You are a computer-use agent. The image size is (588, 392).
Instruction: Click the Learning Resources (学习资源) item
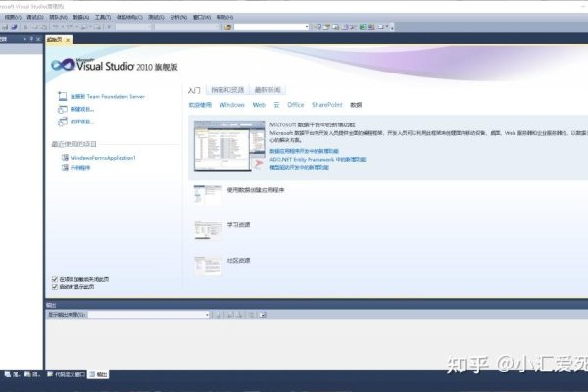[238, 225]
